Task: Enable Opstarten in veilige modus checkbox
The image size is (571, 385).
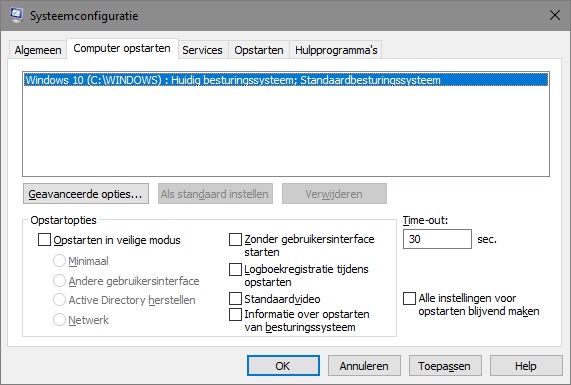Action: [44, 240]
